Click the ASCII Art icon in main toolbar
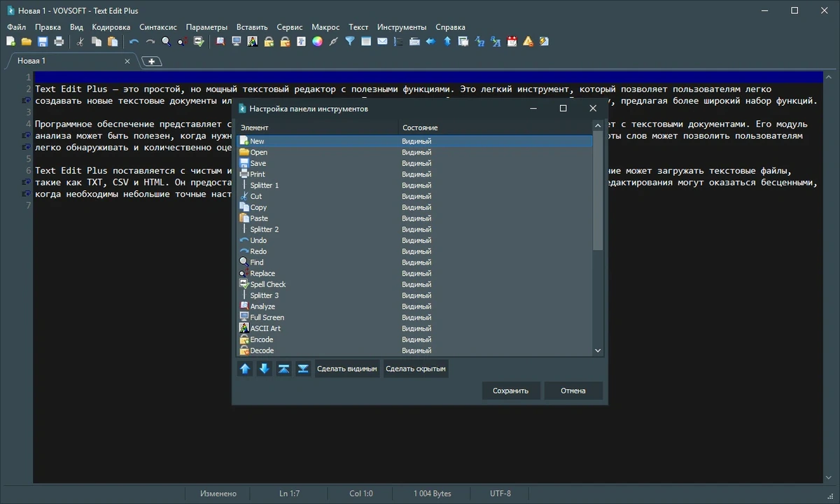 (x=253, y=41)
